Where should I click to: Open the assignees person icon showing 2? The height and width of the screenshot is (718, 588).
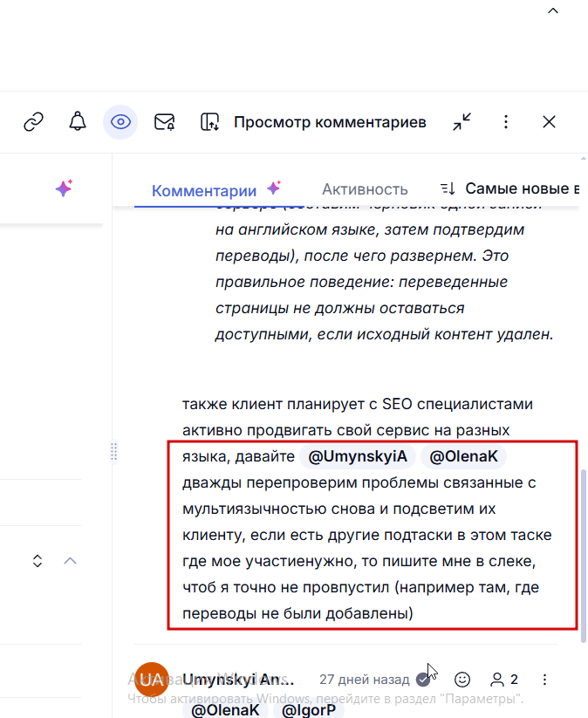pos(503,680)
